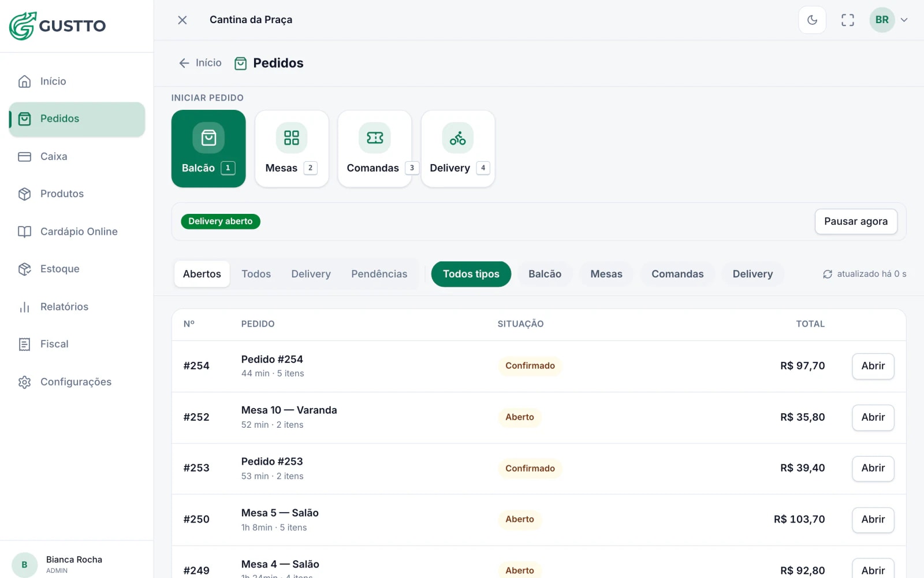
Task: Switch to the Abertos tab
Action: tap(202, 274)
